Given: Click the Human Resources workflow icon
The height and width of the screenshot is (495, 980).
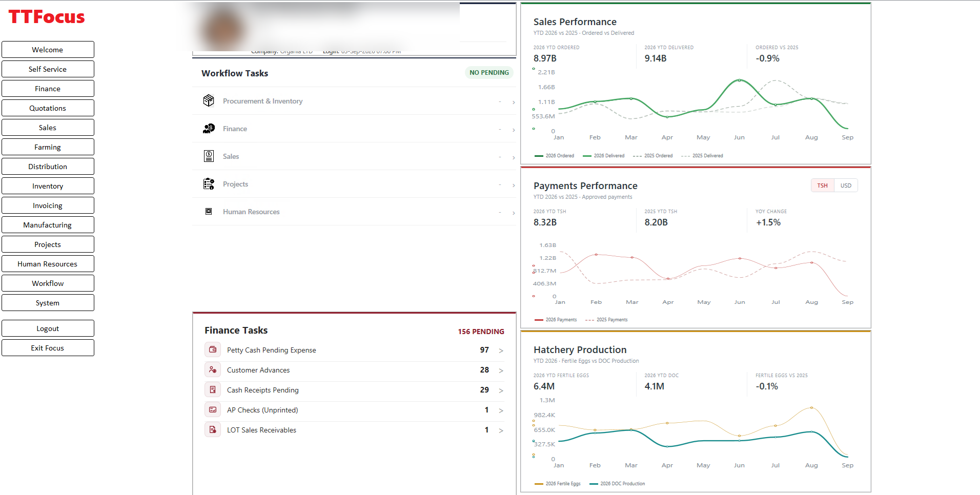Looking at the screenshot, I should coord(209,211).
